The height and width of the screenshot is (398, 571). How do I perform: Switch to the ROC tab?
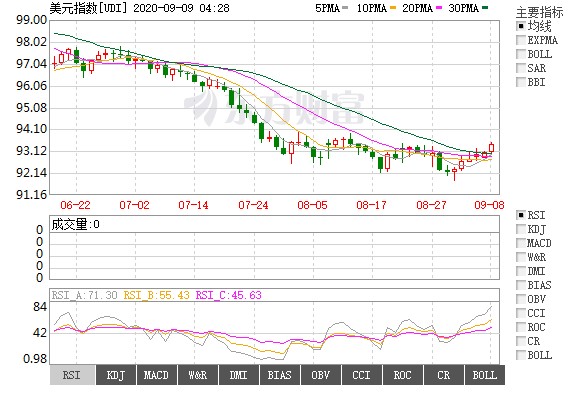click(402, 375)
